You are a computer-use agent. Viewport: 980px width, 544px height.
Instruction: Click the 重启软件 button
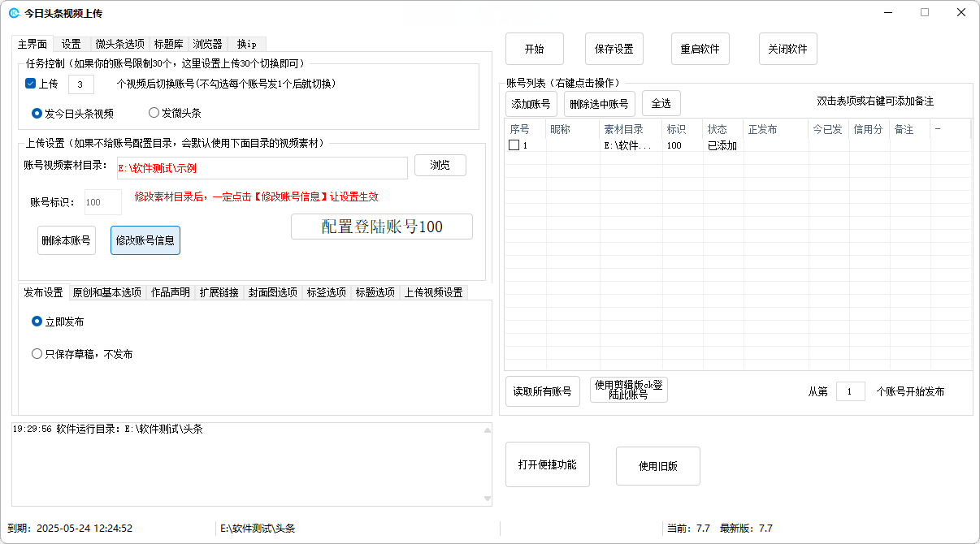(700, 49)
